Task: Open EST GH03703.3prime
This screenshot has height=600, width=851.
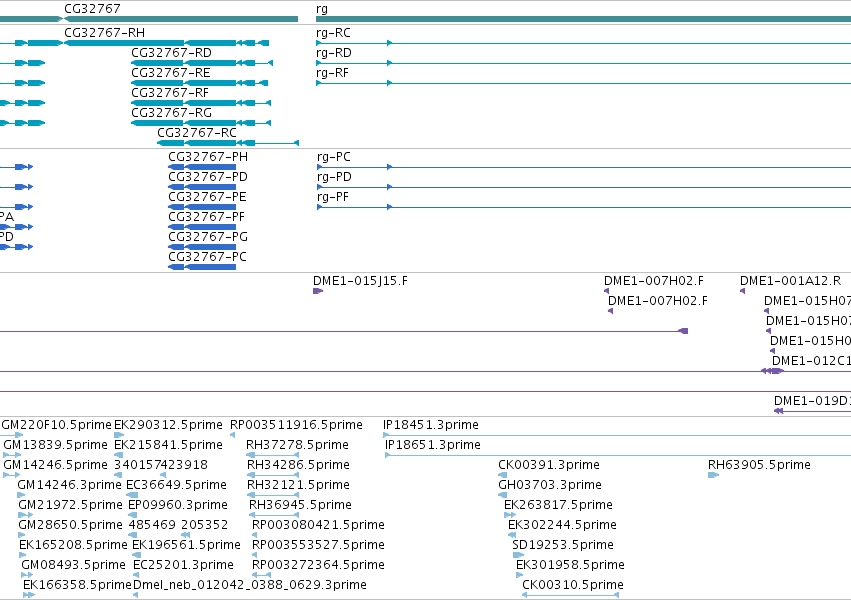Action: [x=550, y=485]
